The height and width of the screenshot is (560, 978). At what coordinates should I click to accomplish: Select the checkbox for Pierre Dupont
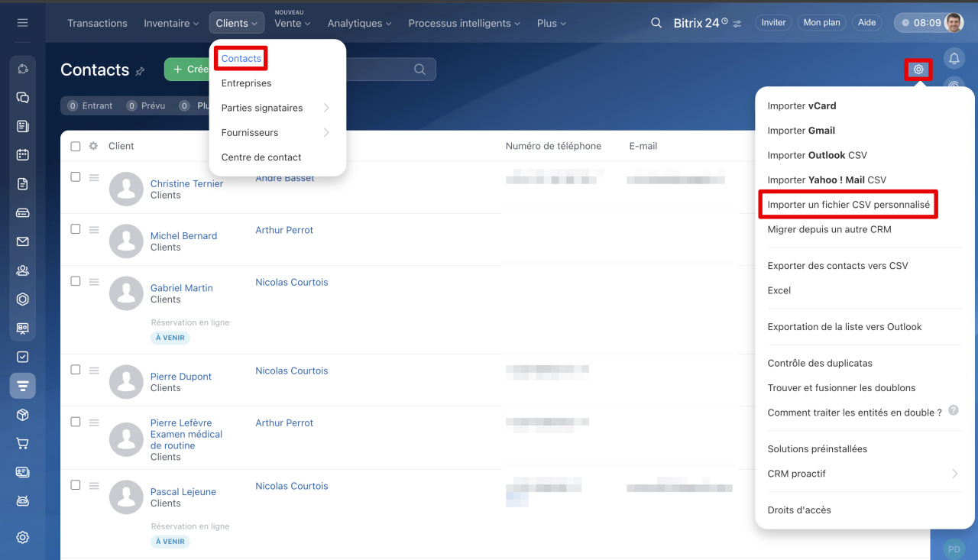76,370
